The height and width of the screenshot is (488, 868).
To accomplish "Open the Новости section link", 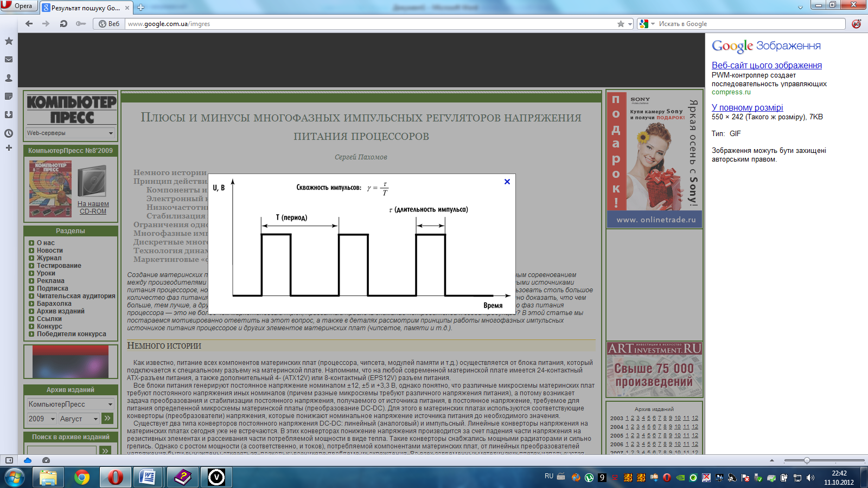I will tap(50, 251).
